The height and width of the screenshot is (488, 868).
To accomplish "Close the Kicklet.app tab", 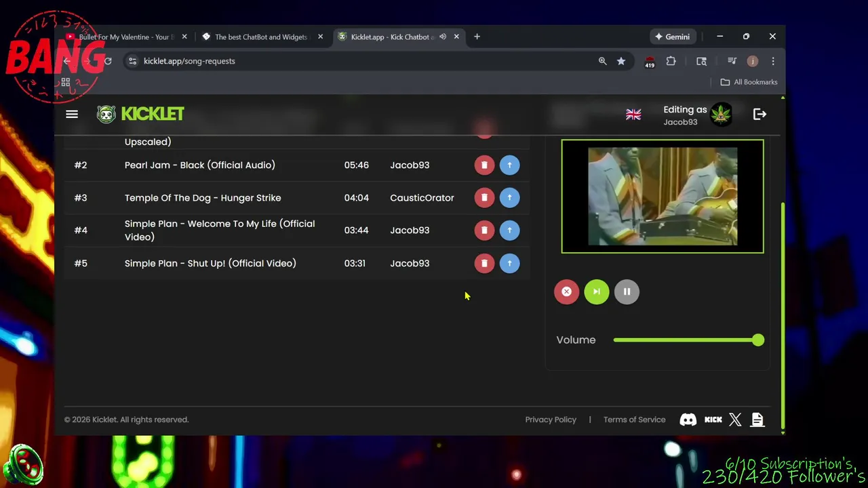I will tap(456, 37).
